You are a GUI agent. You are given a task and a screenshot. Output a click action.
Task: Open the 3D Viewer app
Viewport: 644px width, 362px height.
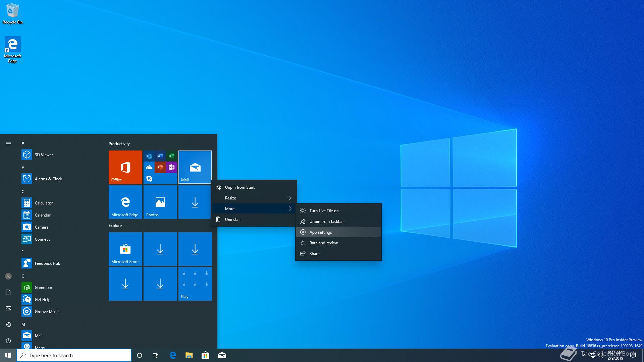tap(44, 155)
